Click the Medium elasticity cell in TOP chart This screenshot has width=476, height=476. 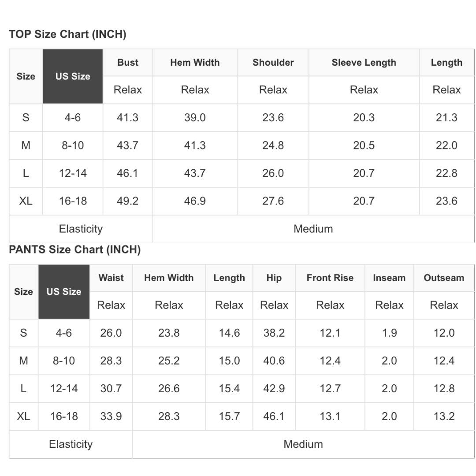point(313,229)
